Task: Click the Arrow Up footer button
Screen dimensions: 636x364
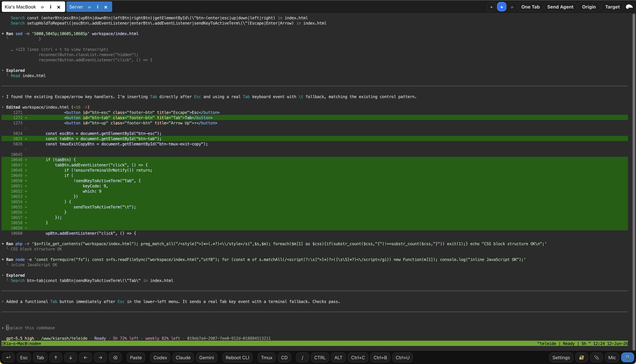Action: click(x=56, y=358)
